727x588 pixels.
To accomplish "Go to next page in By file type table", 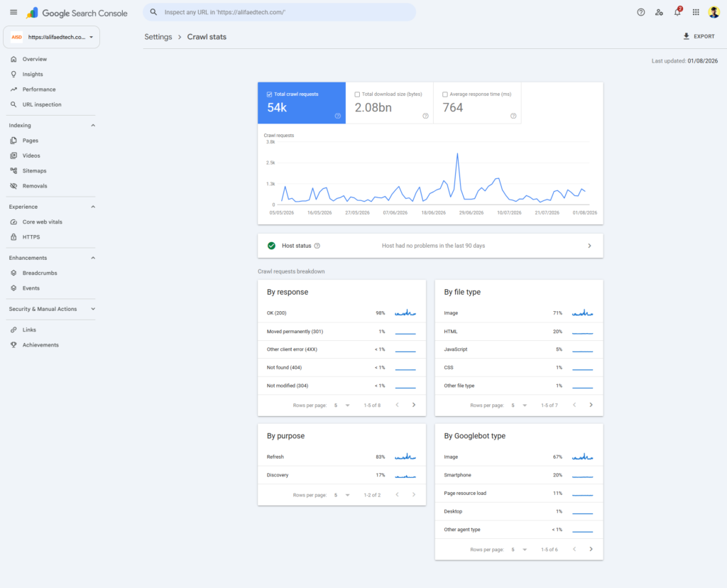I will tap(591, 405).
